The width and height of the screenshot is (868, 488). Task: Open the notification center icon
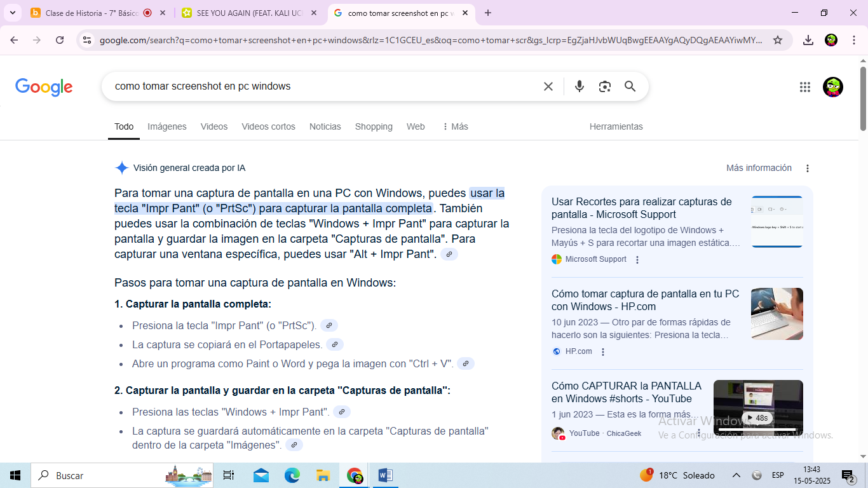tap(848, 475)
